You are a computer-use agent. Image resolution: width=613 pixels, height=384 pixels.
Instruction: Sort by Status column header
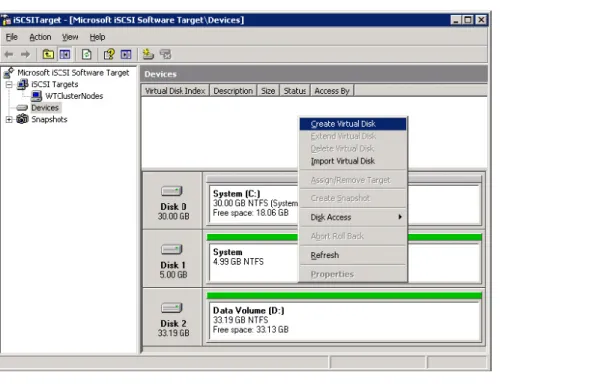point(295,91)
